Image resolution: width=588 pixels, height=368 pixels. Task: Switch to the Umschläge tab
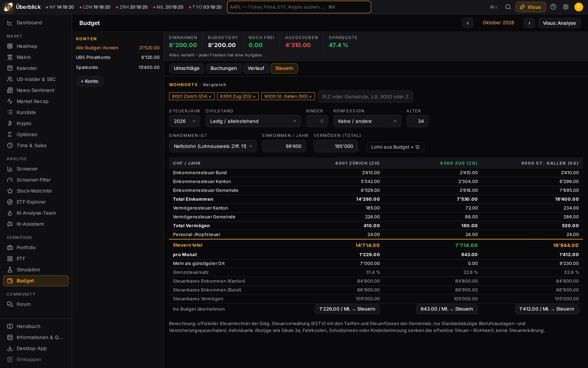tap(187, 68)
